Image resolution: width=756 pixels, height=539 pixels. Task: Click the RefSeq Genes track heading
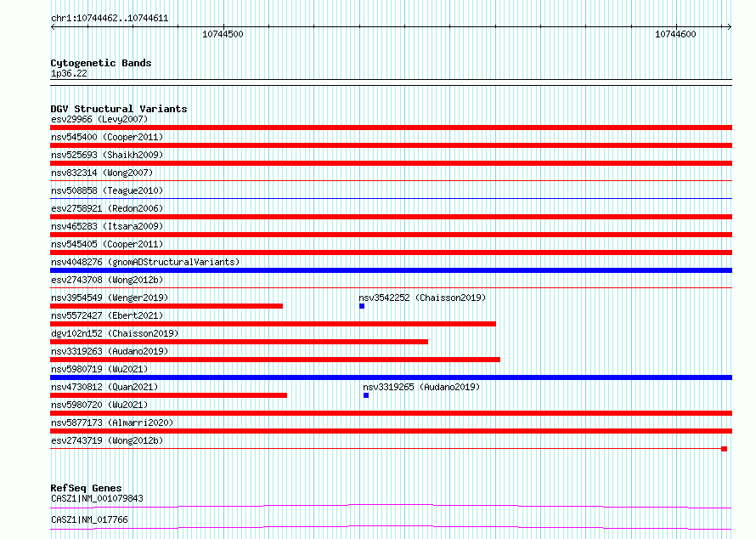pos(86,488)
